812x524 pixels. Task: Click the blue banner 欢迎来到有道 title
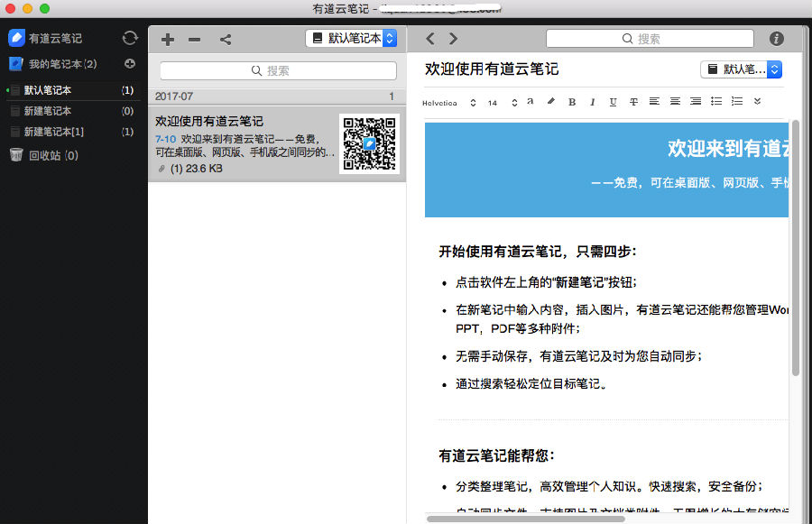coord(728,149)
